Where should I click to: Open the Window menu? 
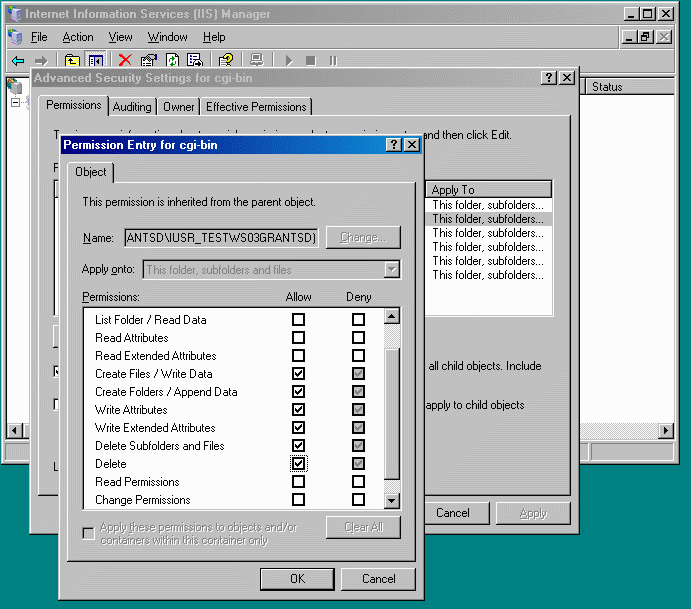167,37
